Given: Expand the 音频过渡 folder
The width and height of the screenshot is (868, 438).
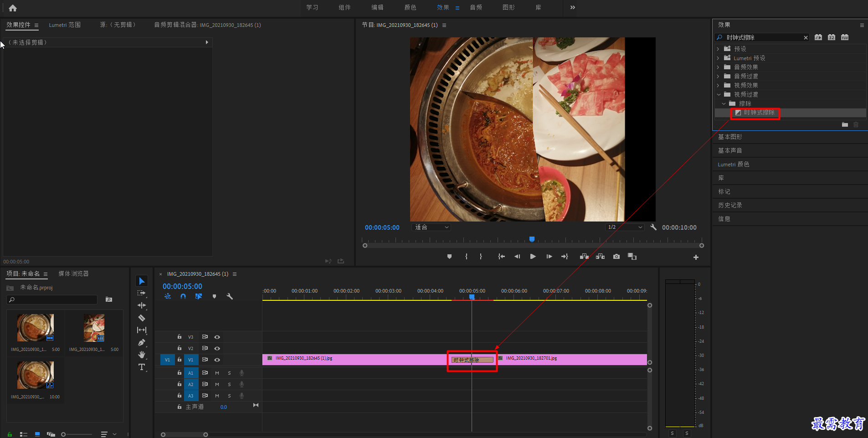Looking at the screenshot, I should click(718, 76).
